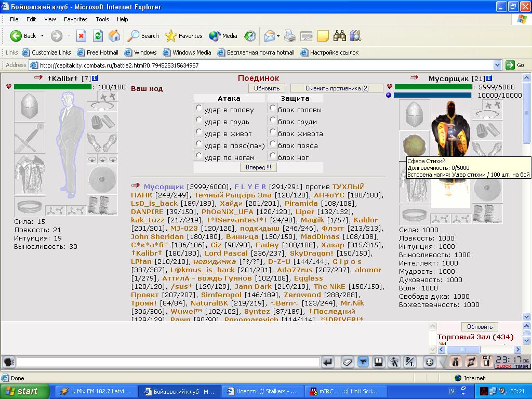Image resolution: width=532 pixels, height=399 pixels.
Task: Open the Back button history dropdown arrow
Action: click(43, 36)
